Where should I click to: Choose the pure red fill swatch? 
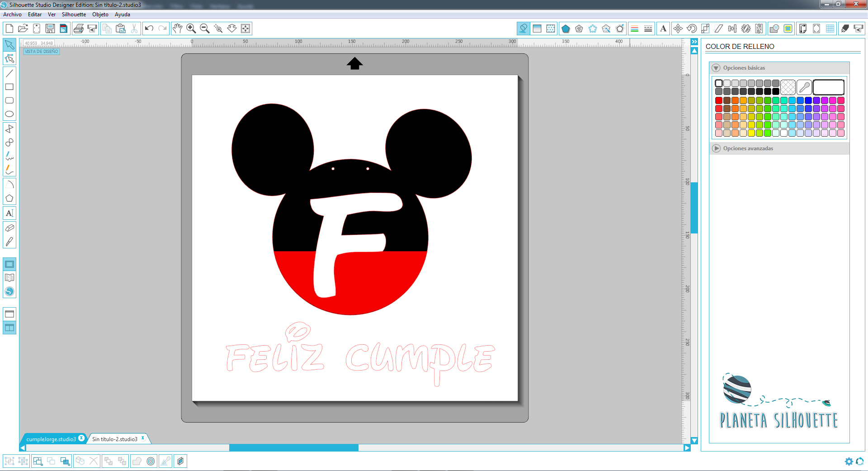pyautogui.click(x=719, y=100)
